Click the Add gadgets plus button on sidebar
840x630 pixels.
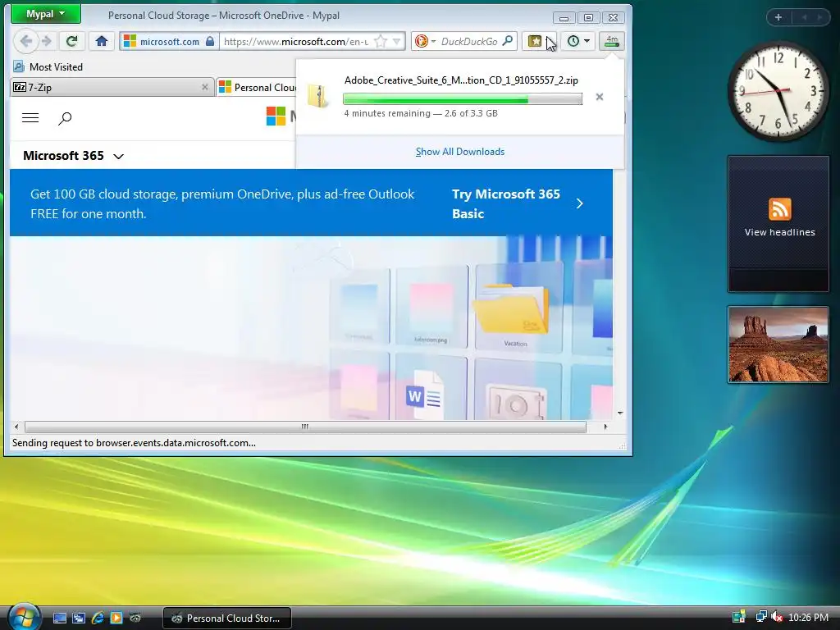pos(778,18)
